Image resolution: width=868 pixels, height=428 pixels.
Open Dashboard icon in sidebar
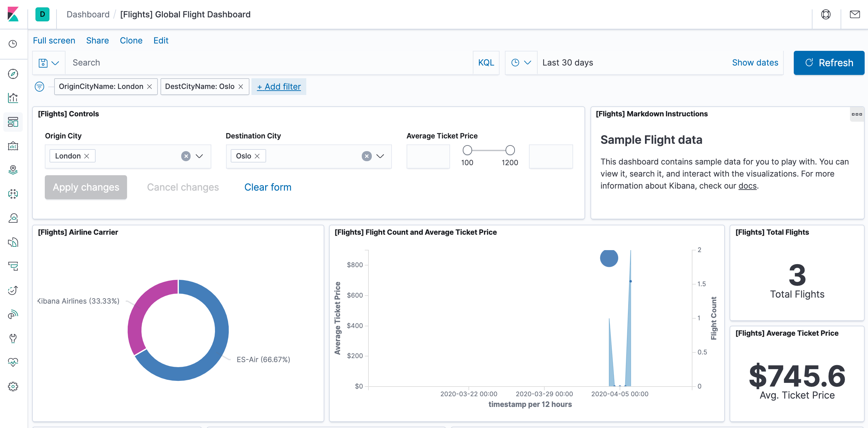[13, 122]
